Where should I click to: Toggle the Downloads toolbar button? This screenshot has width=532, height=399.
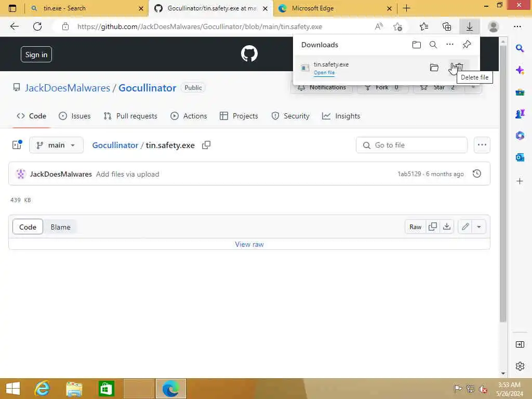coord(470,26)
